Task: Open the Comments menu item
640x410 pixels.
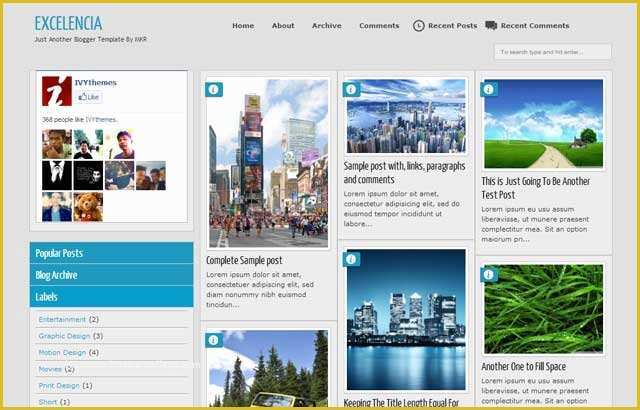Action: [379, 26]
